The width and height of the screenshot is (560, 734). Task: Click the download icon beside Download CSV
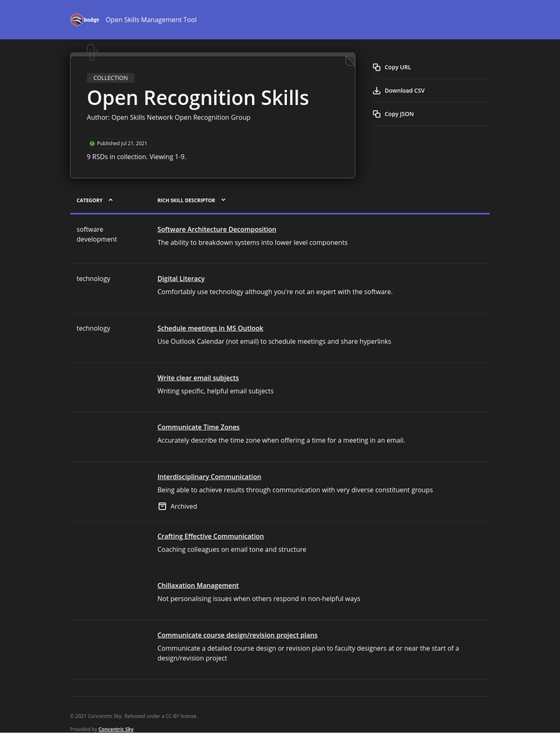[x=377, y=90]
